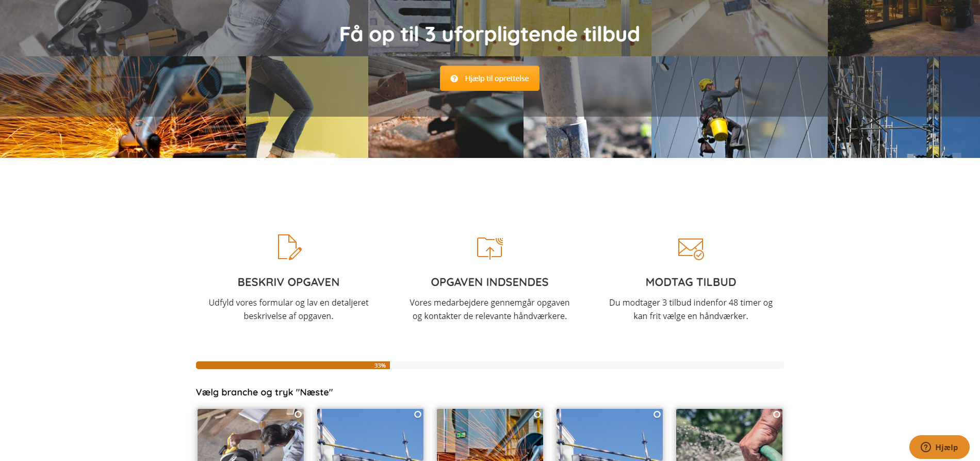Choose the grinder sparks branche thumbnail
Screen dimensions: 980x461
[490, 435]
